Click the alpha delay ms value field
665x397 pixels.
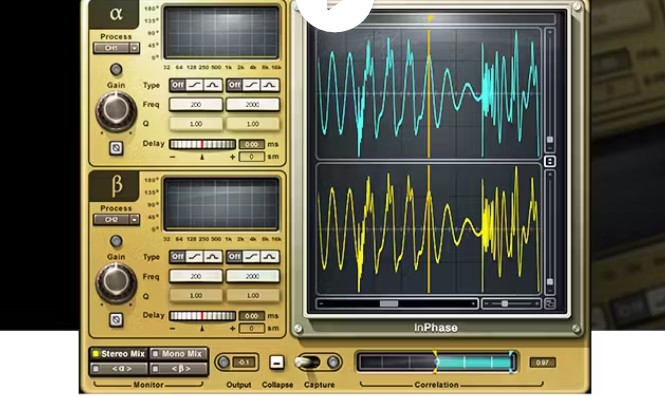click(x=251, y=144)
